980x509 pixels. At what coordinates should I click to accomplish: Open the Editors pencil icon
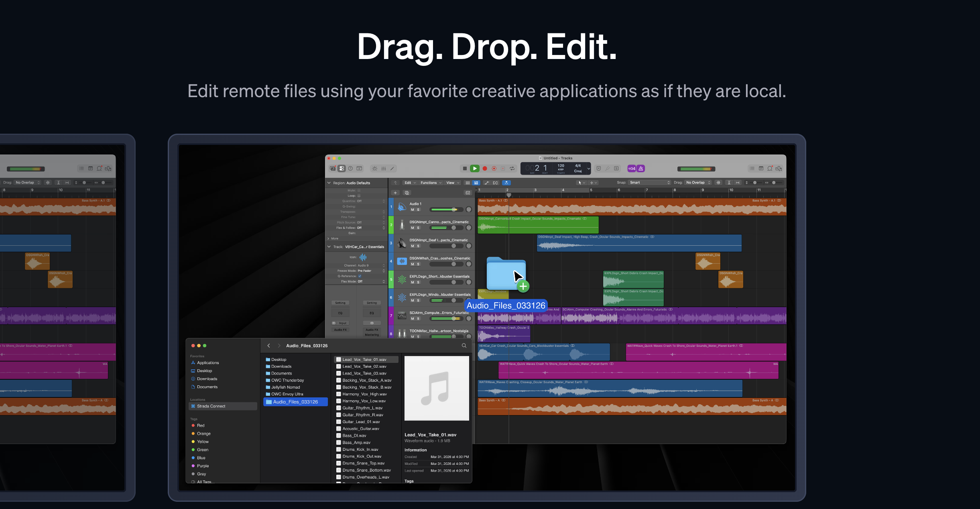[x=392, y=169]
